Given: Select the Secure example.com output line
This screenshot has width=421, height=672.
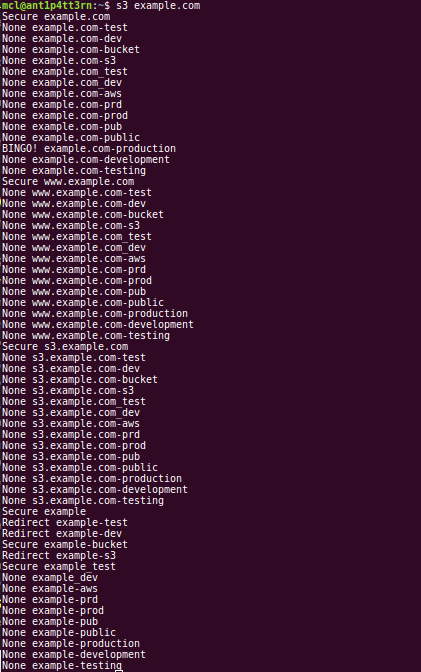Looking at the screenshot, I should pos(56,17).
